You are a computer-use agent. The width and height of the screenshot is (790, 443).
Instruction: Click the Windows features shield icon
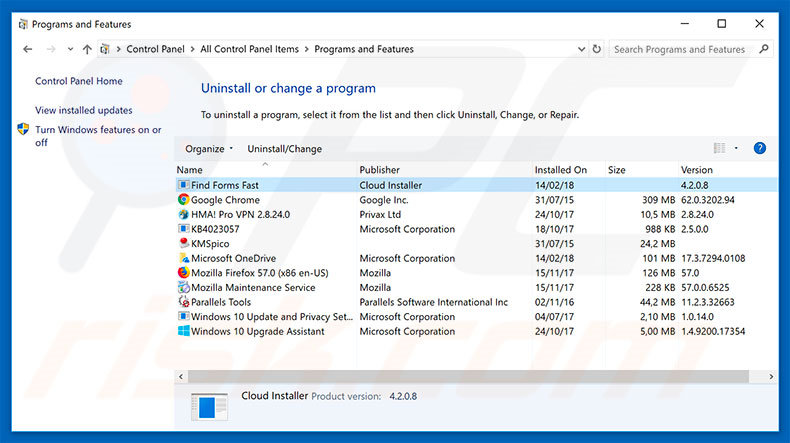point(23,129)
